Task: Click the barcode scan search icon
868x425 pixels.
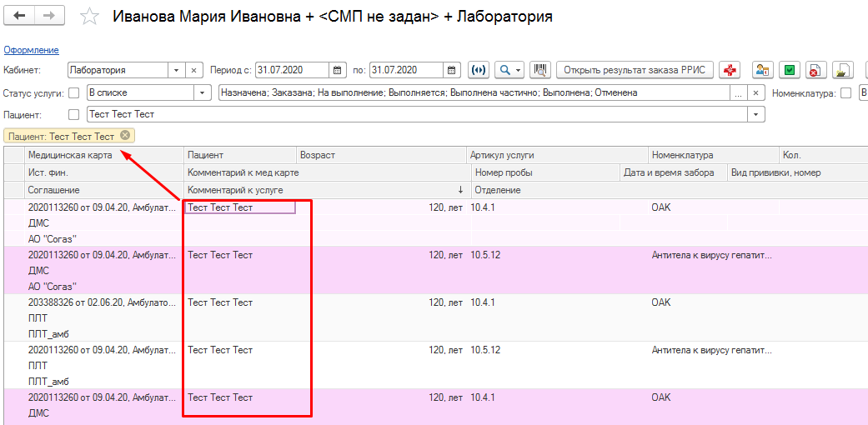Action: [540, 70]
